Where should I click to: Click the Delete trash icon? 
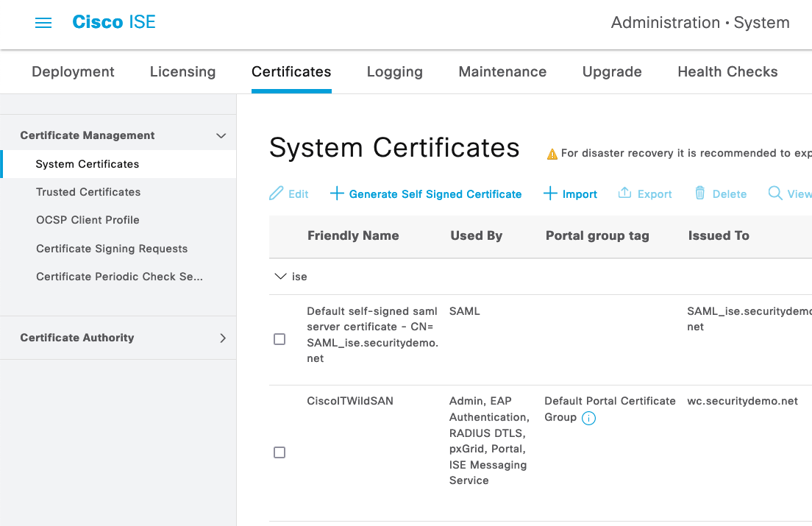click(699, 193)
